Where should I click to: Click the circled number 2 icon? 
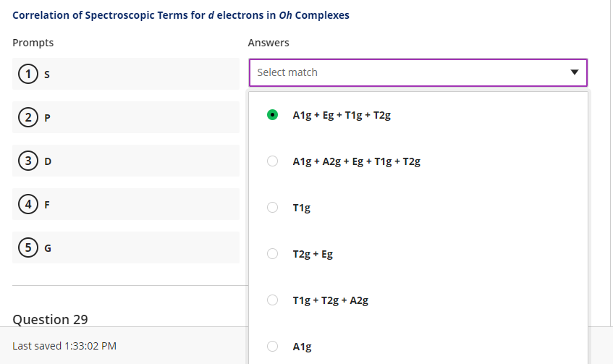click(28, 117)
